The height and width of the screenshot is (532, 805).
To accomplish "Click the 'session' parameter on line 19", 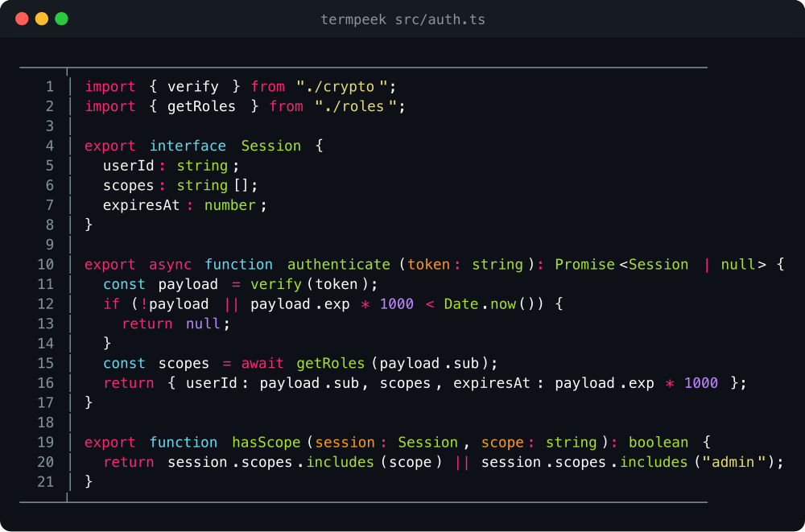I will click(345, 442).
